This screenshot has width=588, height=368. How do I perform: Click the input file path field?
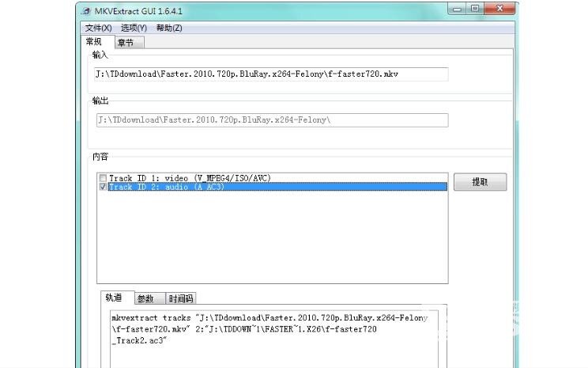(x=271, y=74)
